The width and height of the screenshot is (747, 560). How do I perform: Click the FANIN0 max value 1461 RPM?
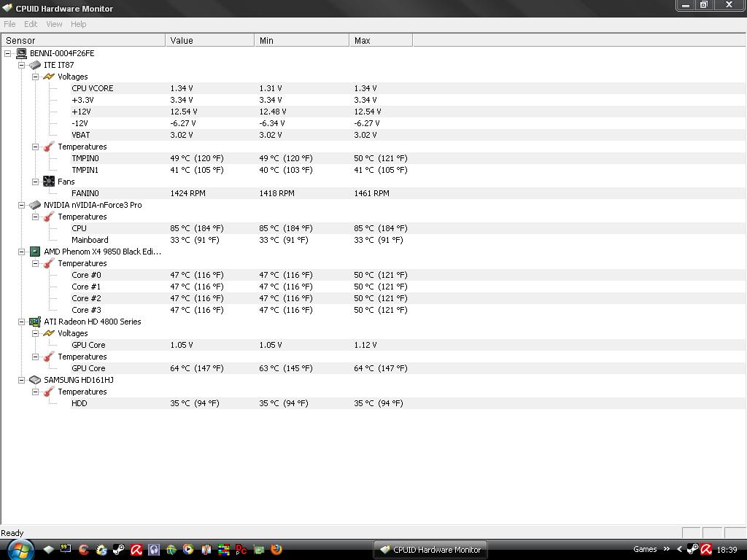(x=371, y=193)
